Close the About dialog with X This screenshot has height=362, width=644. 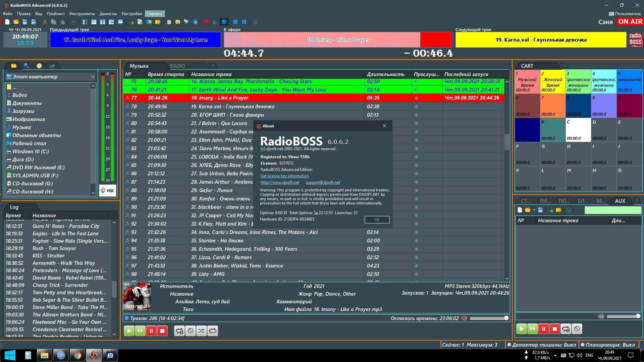384,126
